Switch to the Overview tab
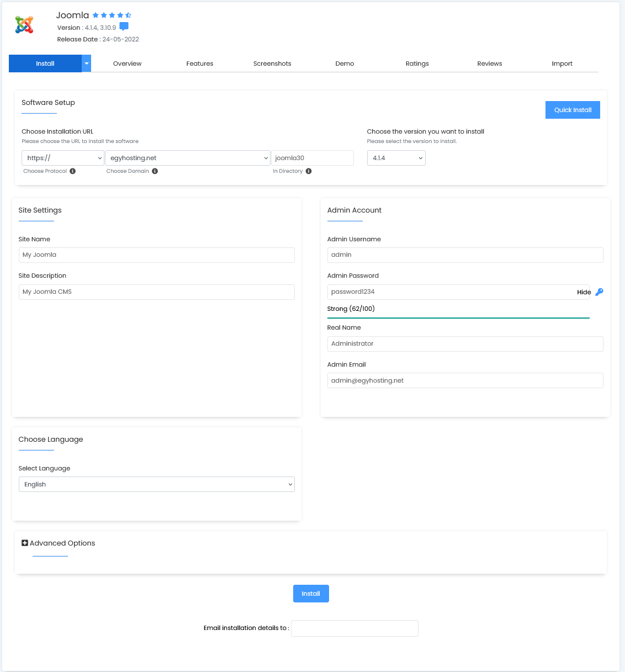The image size is (625, 672). (x=127, y=64)
